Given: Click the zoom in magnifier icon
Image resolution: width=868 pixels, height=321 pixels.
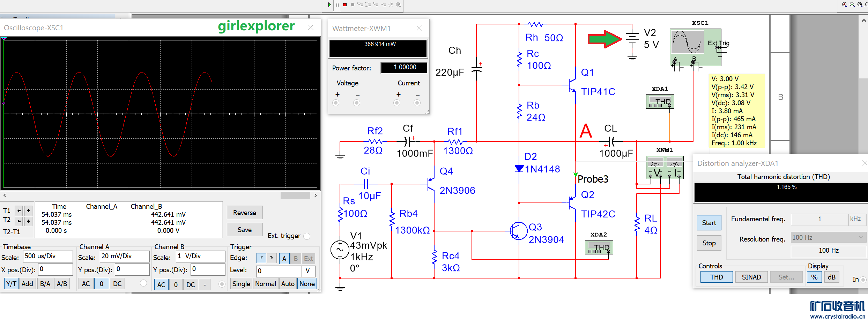Looking at the screenshot, I should coord(844,5).
